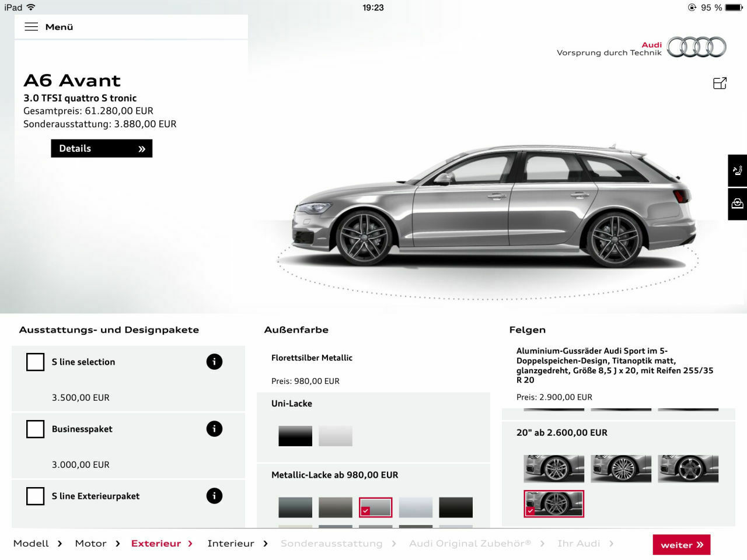Go to the Motor step
The width and height of the screenshot is (747, 560).
90,543
